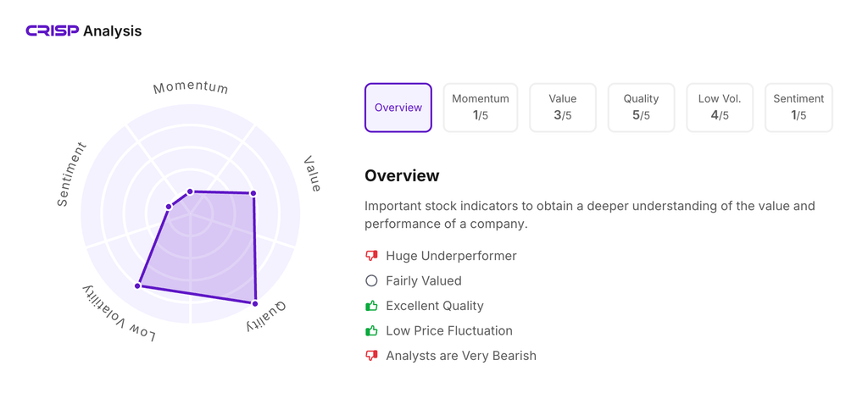Click thumbs-up icon beside Excellent Quality
868x399 pixels.
point(371,306)
